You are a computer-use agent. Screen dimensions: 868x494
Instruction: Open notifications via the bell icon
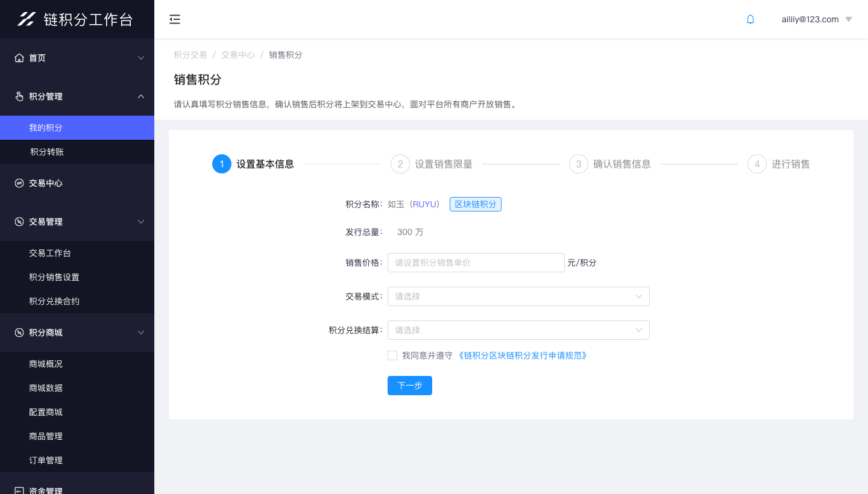[750, 19]
